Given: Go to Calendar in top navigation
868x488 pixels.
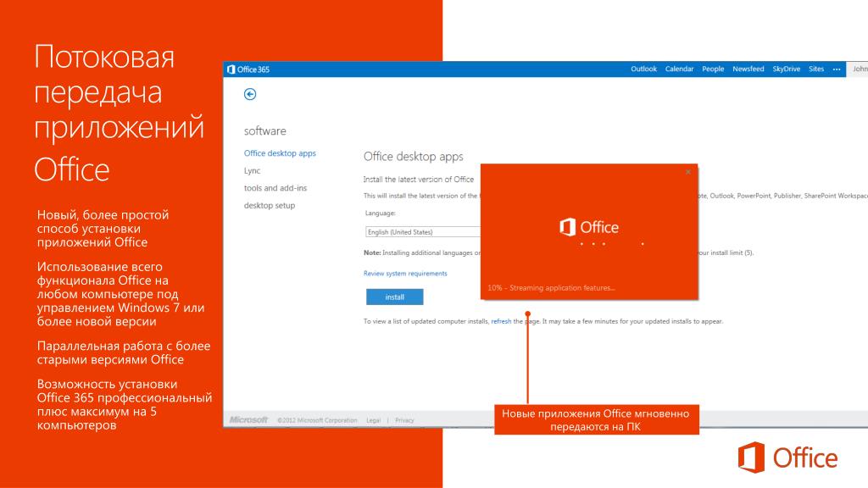Looking at the screenshot, I should pyautogui.click(x=679, y=69).
